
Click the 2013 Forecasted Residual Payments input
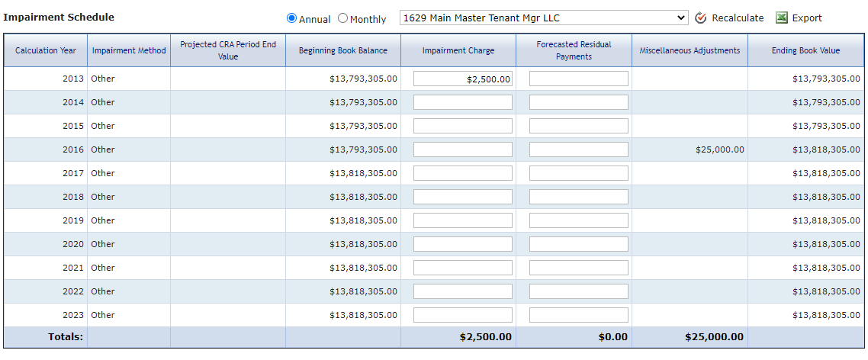coord(579,79)
